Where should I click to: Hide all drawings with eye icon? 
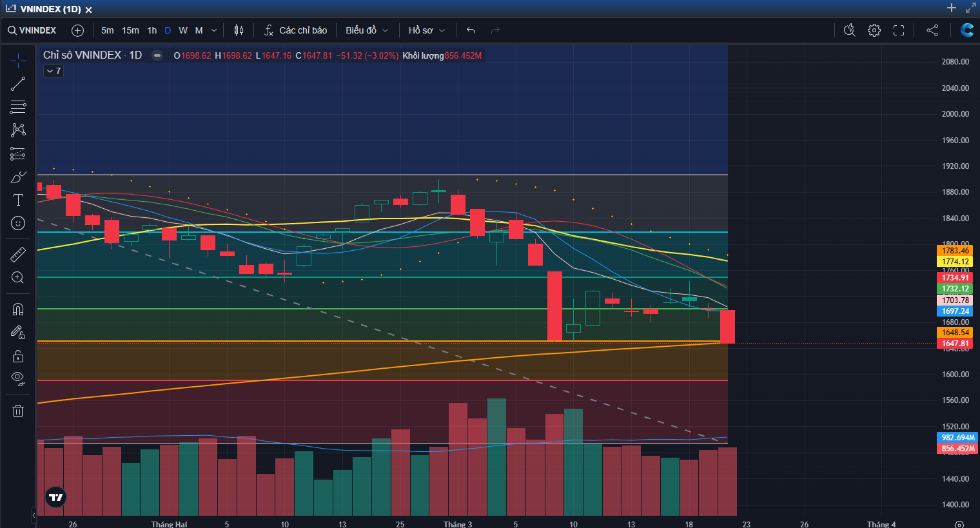click(18, 379)
